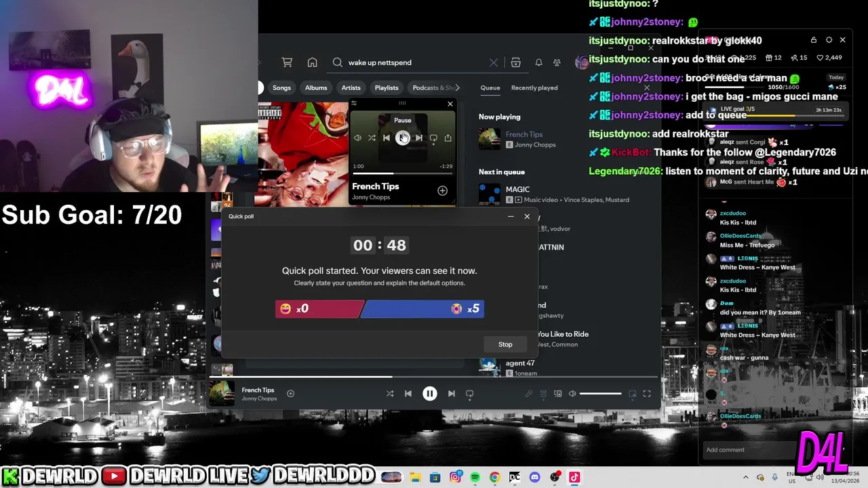This screenshot has height=488, width=868.
Task: Switch to the Recently played tab
Action: click(x=534, y=87)
